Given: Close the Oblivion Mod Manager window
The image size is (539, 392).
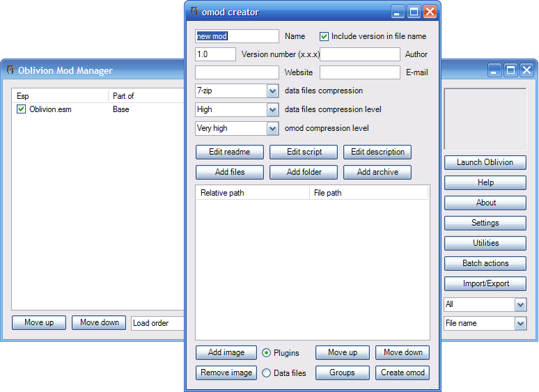Looking at the screenshot, I should (x=526, y=70).
